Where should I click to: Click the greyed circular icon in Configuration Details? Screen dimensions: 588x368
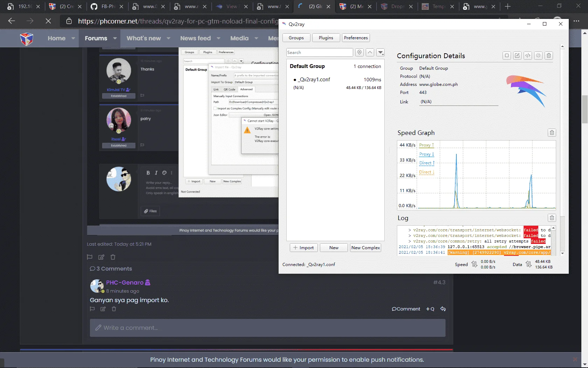coord(538,55)
